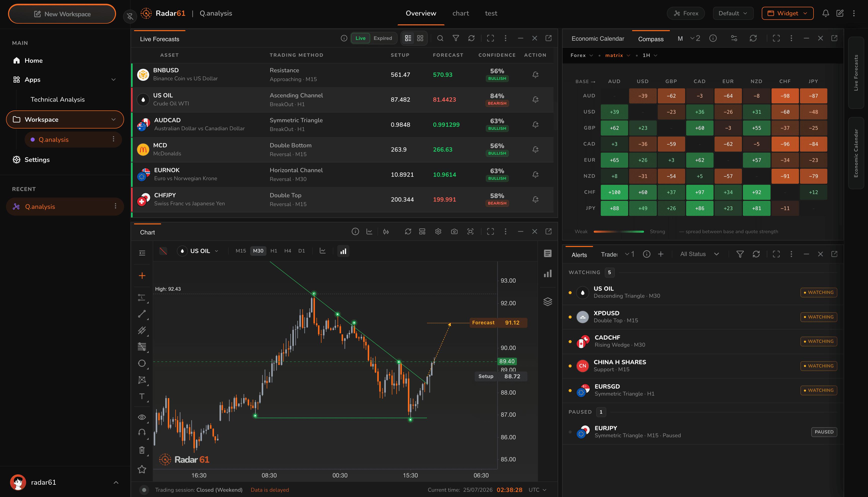Screen dimensions: 868x497
Task: Switch Live Forecasts to list view
Action: coord(408,38)
